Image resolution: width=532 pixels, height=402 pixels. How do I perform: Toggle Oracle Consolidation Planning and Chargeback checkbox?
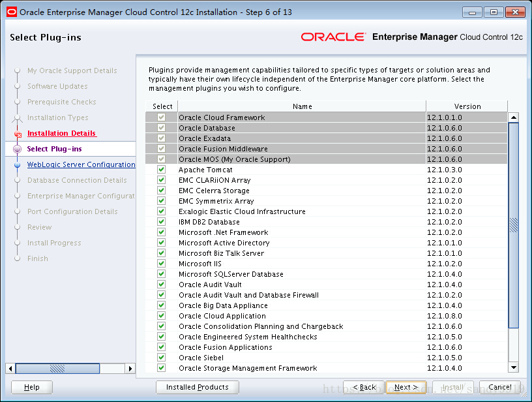coord(162,326)
